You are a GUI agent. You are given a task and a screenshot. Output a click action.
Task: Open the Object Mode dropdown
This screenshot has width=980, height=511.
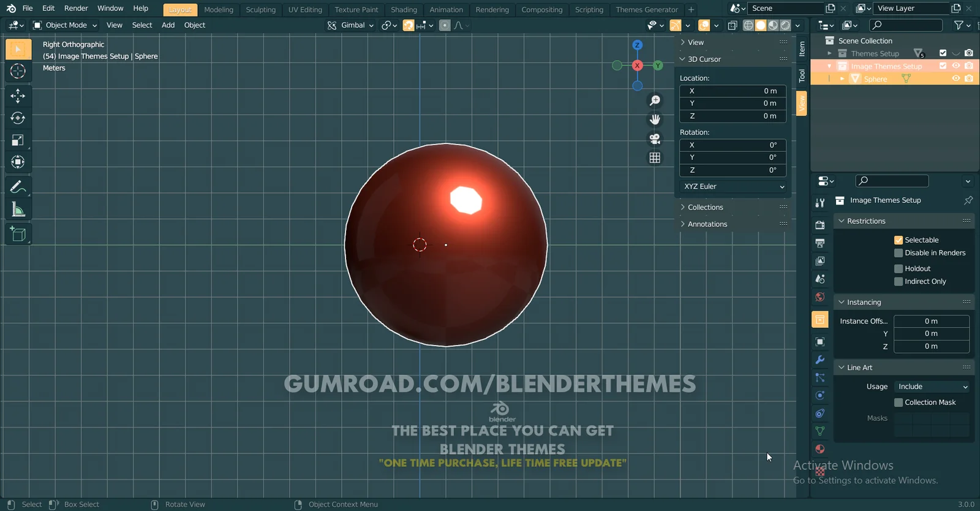pos(65,25)
